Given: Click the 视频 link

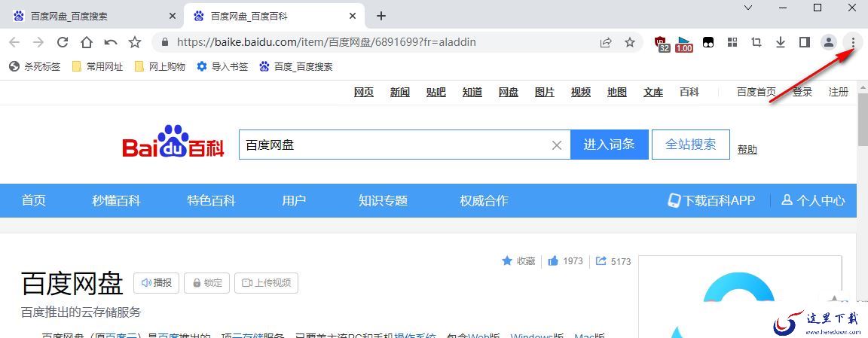Looking at the screenshot, I should pos(581,93).
